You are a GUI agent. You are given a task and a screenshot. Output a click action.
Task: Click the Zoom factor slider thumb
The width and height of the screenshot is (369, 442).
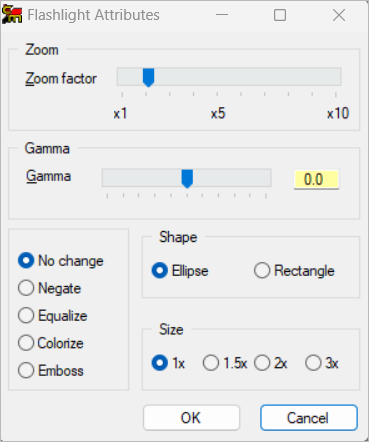tap(148, 78)
